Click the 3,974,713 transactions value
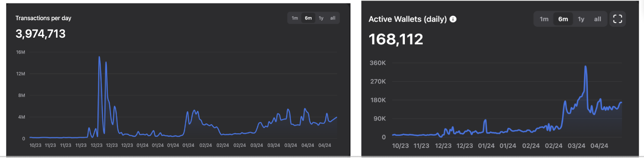The image size is (644, 158). 41,34
